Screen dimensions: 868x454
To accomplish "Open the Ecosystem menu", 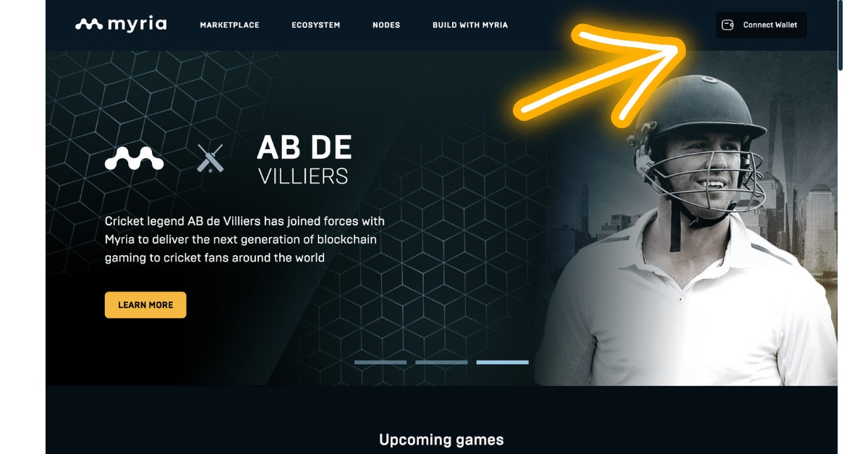I will 316,25.
